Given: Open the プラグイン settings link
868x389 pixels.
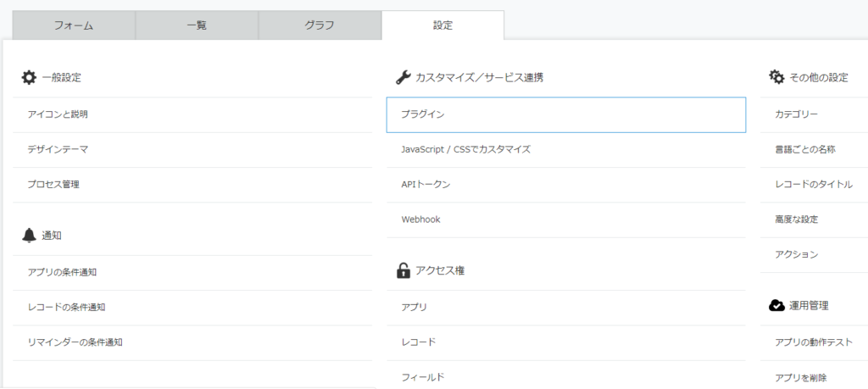Looking at the screenshot, I should point(422,114).
